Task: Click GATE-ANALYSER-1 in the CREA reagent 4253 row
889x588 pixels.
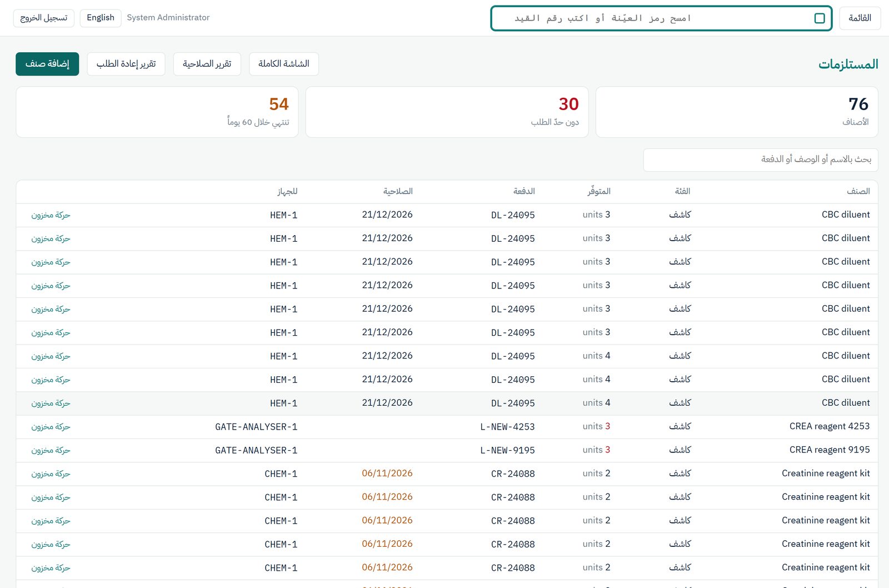Action: click(256, 427)
